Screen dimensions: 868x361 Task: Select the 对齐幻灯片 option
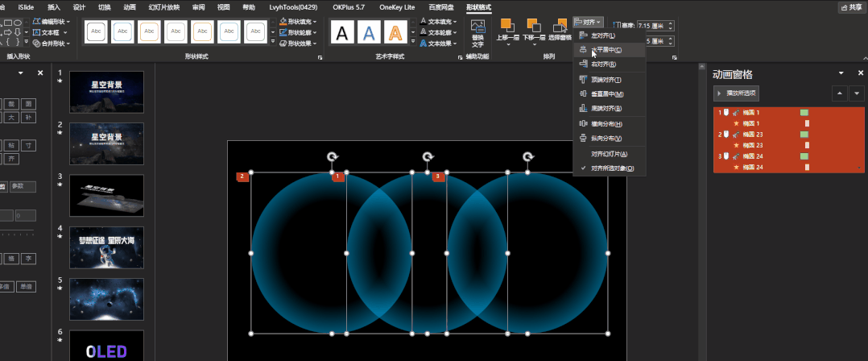(x=609, y=154)
